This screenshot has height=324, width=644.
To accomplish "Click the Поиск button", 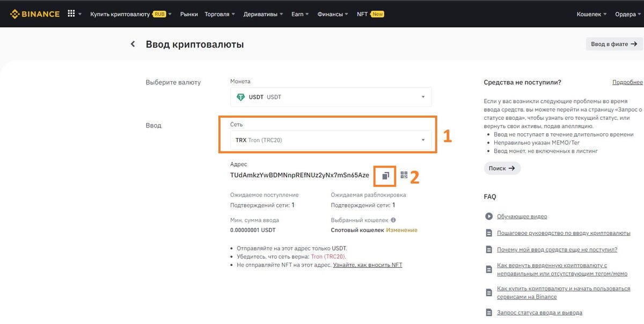I will 502,168.
